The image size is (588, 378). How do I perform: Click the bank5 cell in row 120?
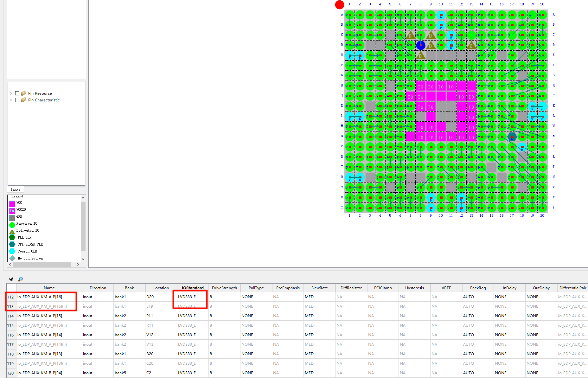[129, 373]
